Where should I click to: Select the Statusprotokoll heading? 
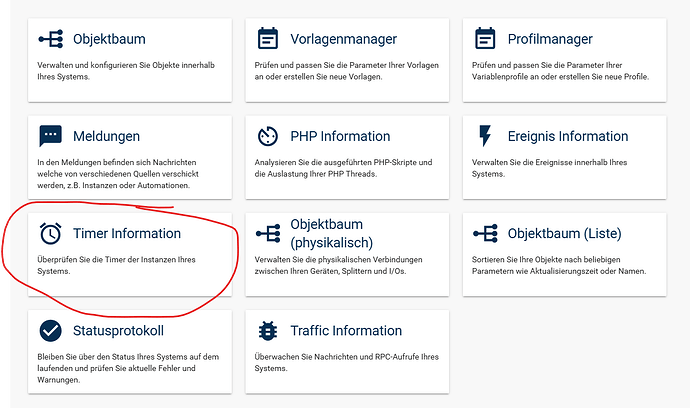tap(118, 330)
